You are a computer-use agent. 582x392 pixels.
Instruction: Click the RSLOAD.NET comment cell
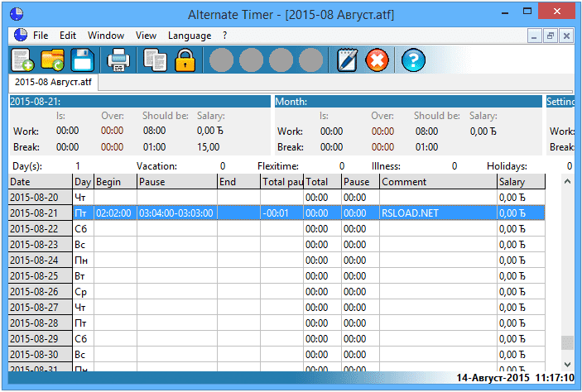tap(437, 213)
